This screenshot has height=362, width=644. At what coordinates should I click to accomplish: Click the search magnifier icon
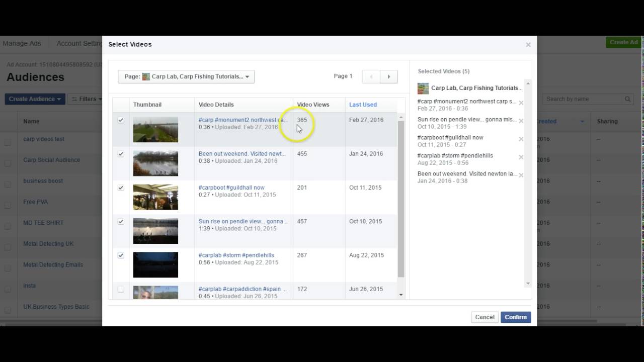tap(627, 99)
